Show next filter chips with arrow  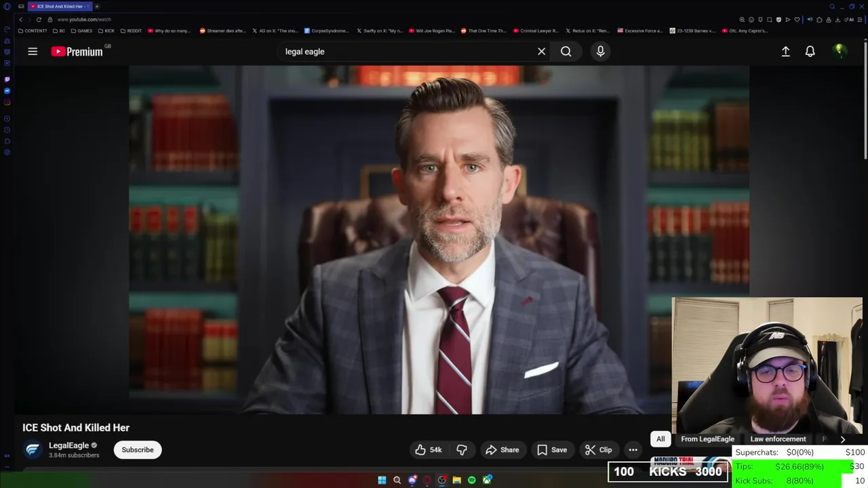click(843, 439)
